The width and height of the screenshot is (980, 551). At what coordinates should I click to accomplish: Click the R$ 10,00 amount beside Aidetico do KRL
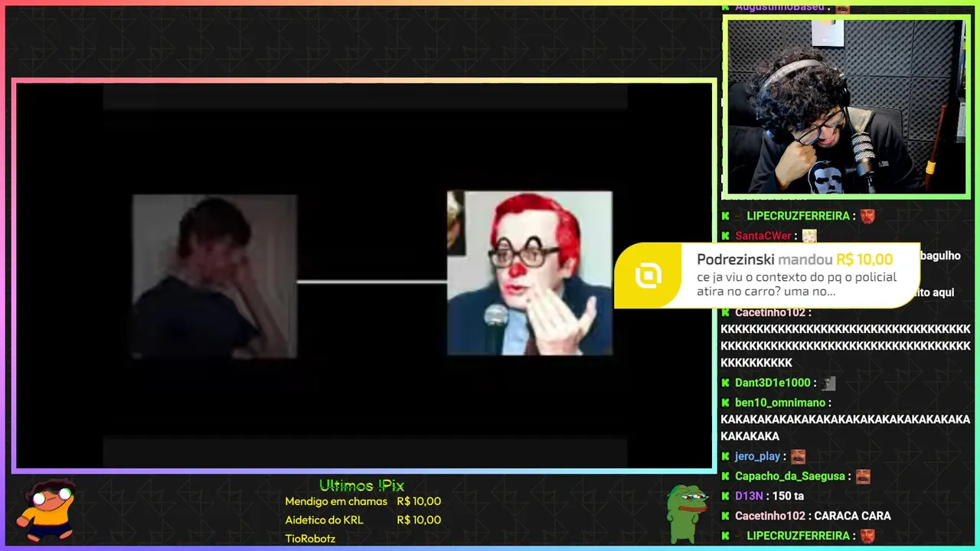tap(419, 520)
